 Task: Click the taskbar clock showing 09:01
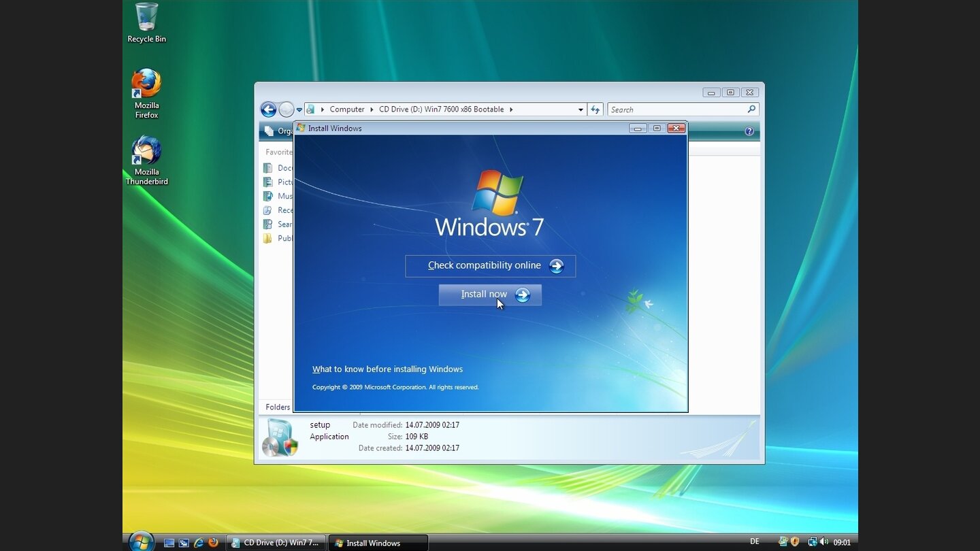[x=842, y=543]
